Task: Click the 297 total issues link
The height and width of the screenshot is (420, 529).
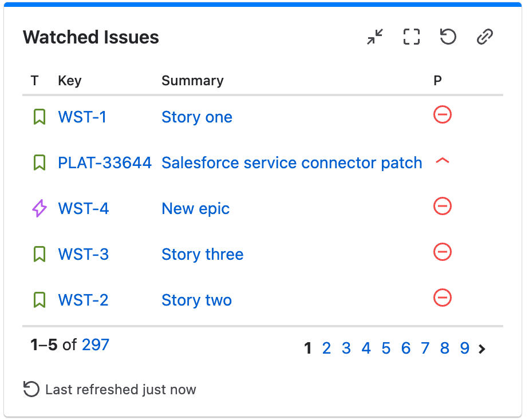Action: pyautogui.click(x=96, y=345)
